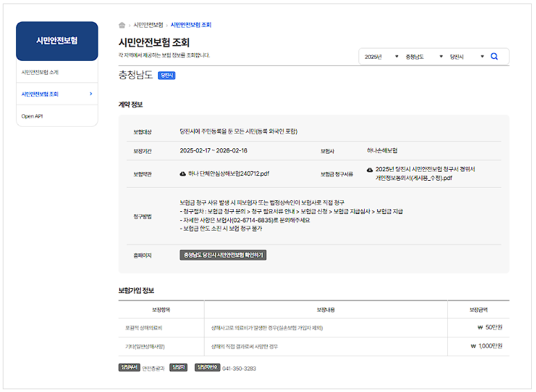The width and height of the screenshot is (536, 392).
Task: Click the 보장기간 label
Action: pos(142,151)
